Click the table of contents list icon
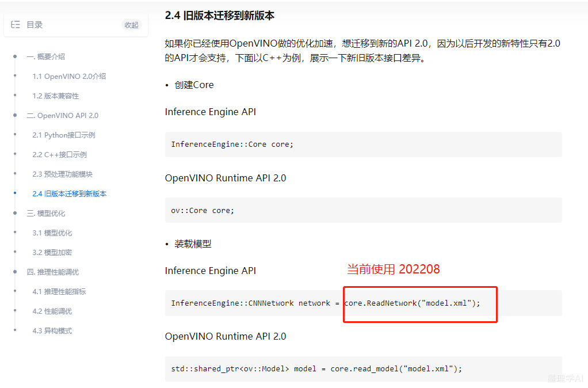Screen dimensions: 588x388 tap(16, 25)
